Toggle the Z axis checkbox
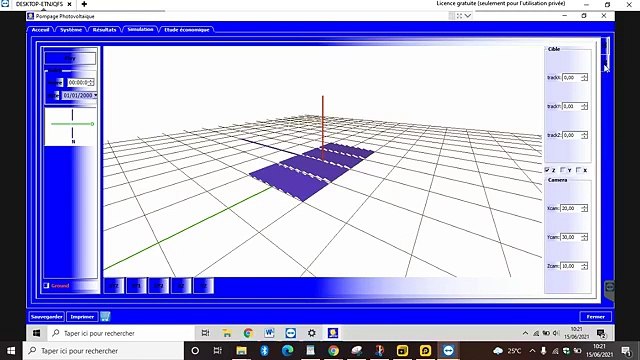 [547, 170]
